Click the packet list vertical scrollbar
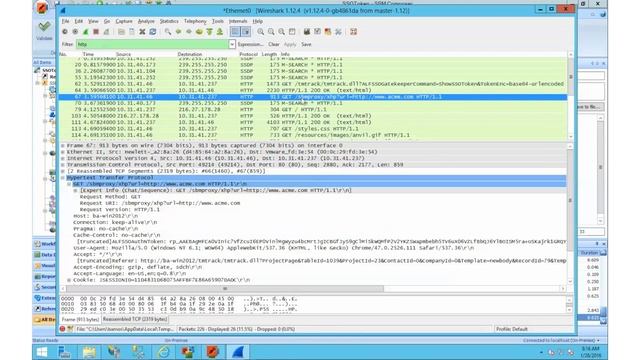The height and width of the screenshot is (360, 640). pyautogui.click(x=571, y=96)
